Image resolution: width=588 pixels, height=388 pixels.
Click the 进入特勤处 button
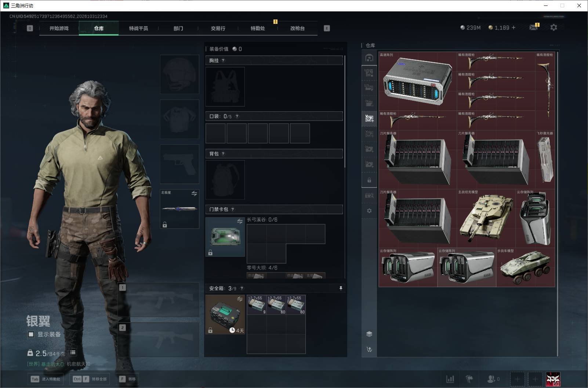click(46, 379)
